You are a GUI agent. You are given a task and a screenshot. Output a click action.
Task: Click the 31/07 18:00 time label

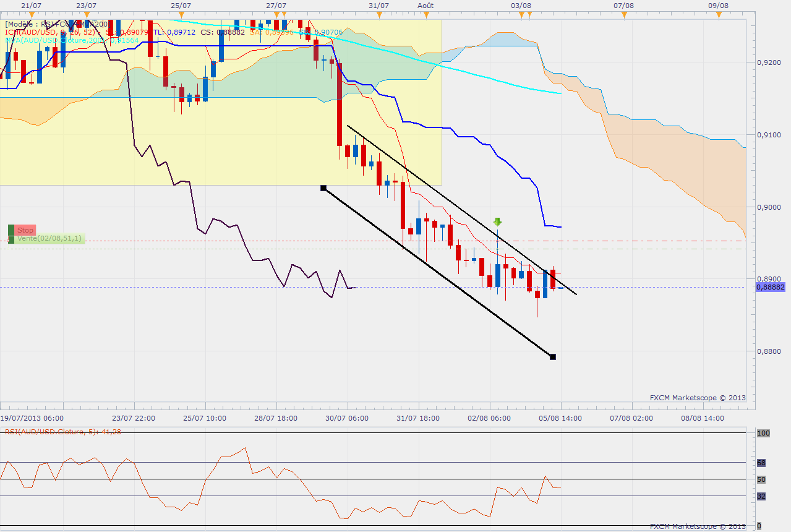pyautogui.click(x=419, y=418)
